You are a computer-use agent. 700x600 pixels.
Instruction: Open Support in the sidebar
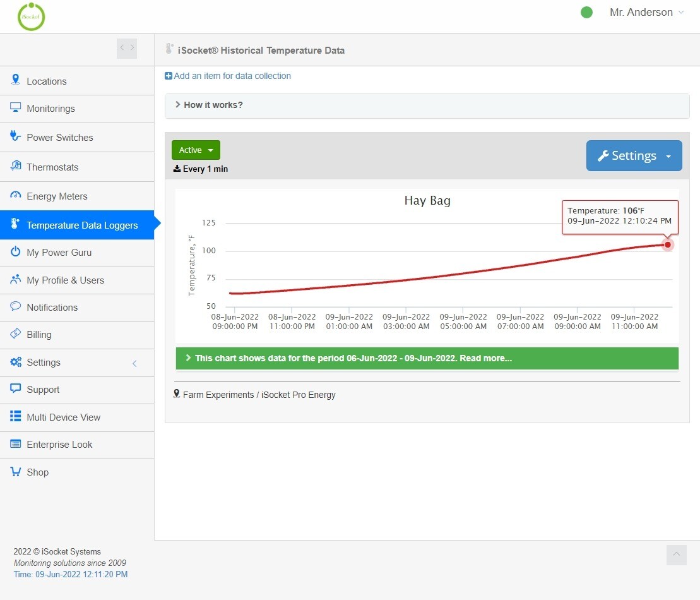click(x=77, y=390)
